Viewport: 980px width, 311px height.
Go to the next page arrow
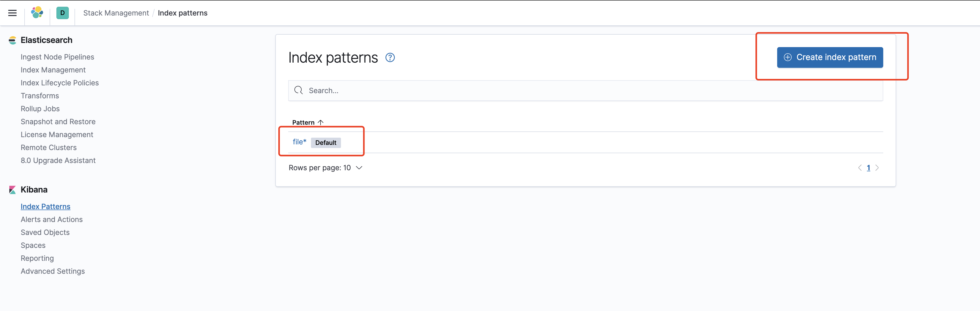point(877,168)
